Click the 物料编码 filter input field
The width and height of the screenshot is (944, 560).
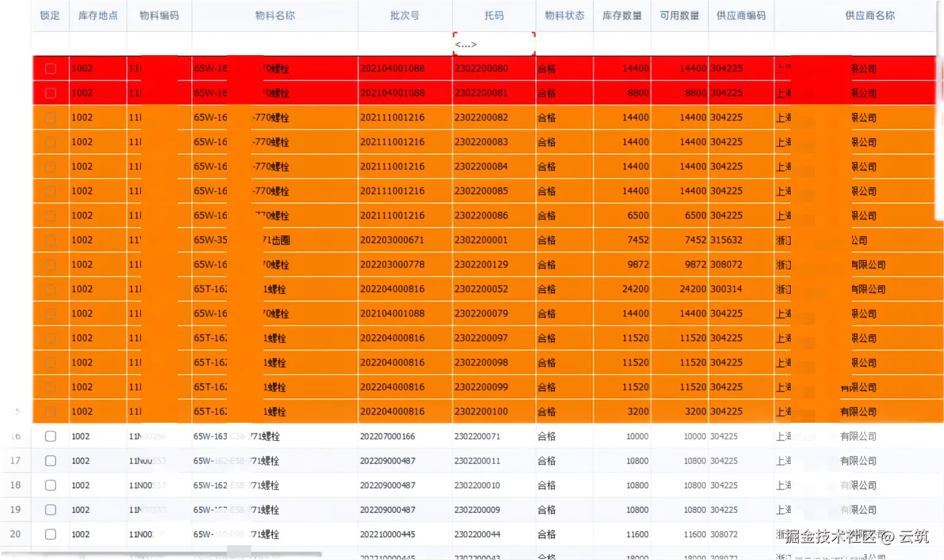coord(159,44)
